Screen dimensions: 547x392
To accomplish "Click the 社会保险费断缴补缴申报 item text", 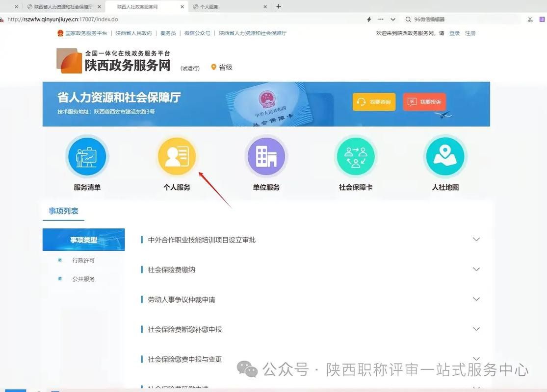I will (185, 329).
